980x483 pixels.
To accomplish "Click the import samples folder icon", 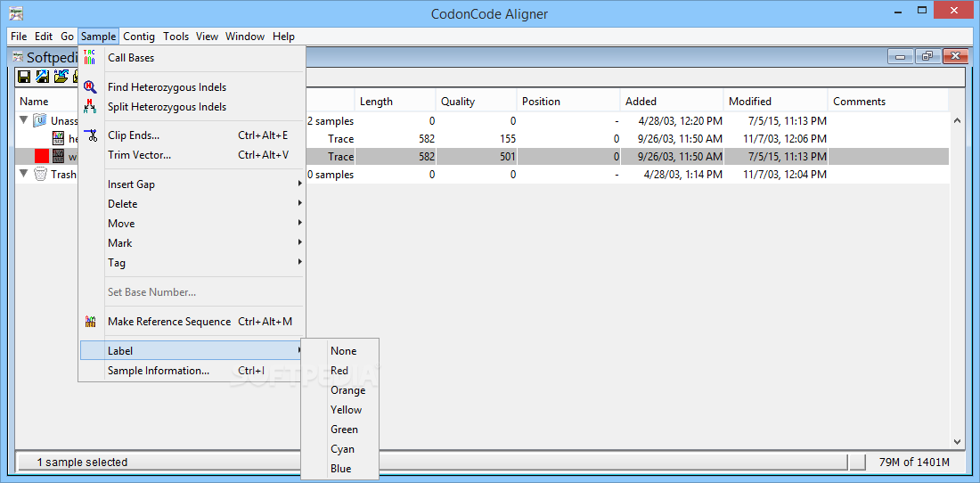I will click(x=61, y=77).
